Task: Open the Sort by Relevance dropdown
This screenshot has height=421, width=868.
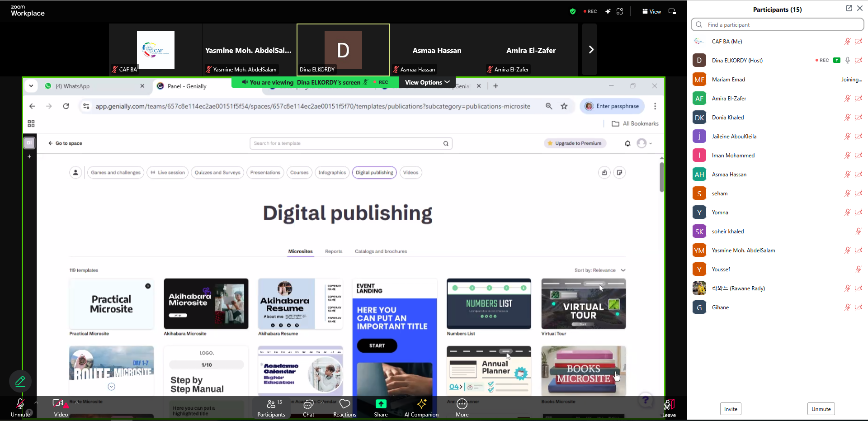Action: 599,270
